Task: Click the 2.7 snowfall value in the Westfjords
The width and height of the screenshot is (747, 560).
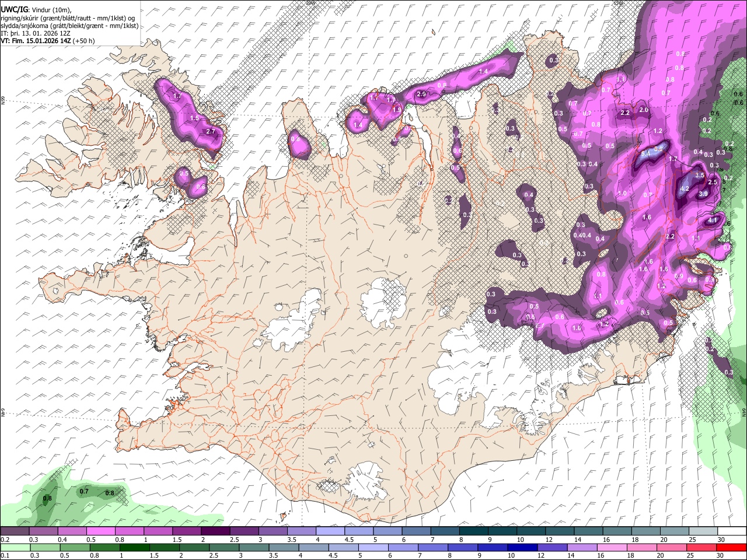Action: click(x=211, y=132)
